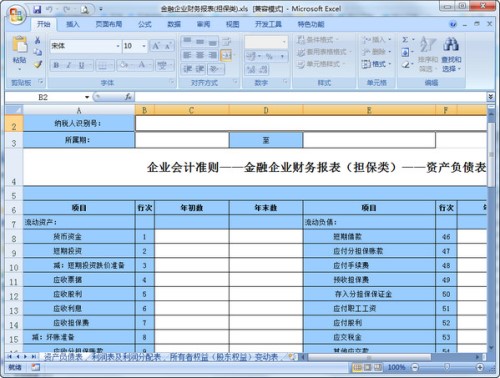Open the font size dropdown
500x378 pixels.
click(x=144, y=46)
